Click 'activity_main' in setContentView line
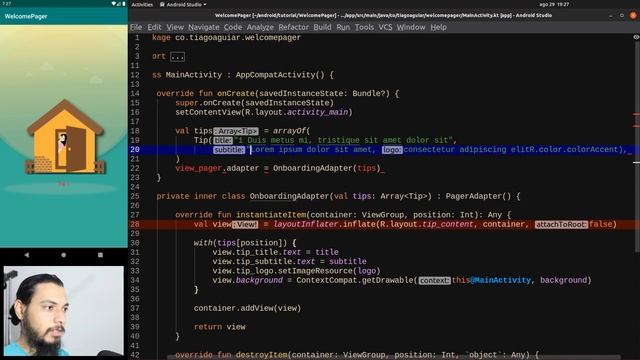Viewport: 640px width, 360px height. point(318,112)
